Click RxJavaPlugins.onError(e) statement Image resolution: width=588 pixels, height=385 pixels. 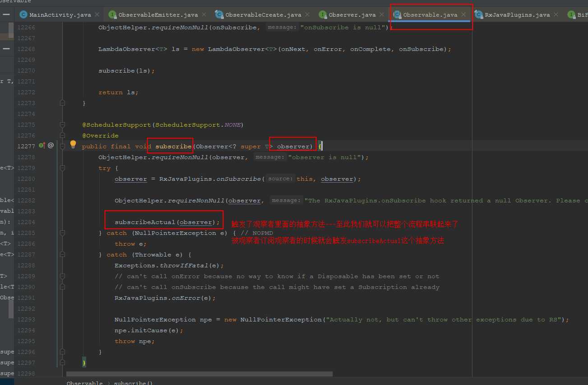click(165, 298)
